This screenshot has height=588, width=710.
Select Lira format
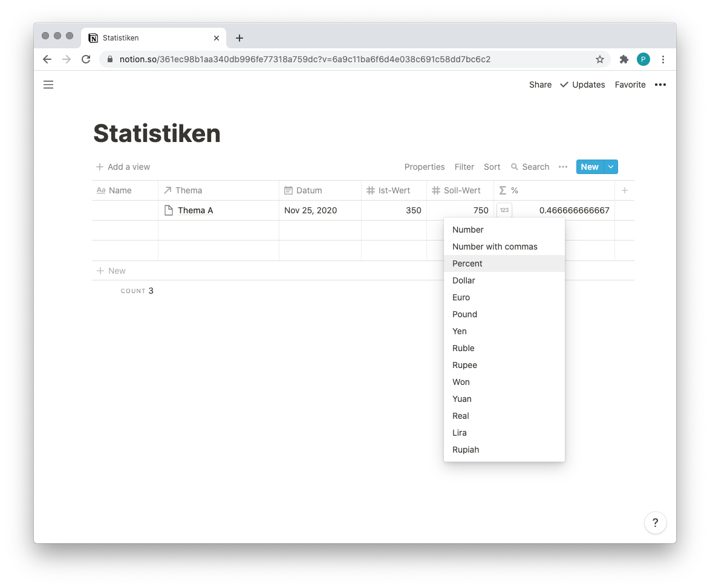coord(504,433)
